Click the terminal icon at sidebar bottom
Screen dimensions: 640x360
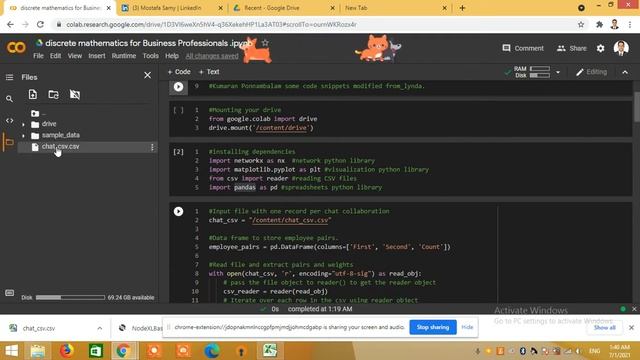click(9, 293)
